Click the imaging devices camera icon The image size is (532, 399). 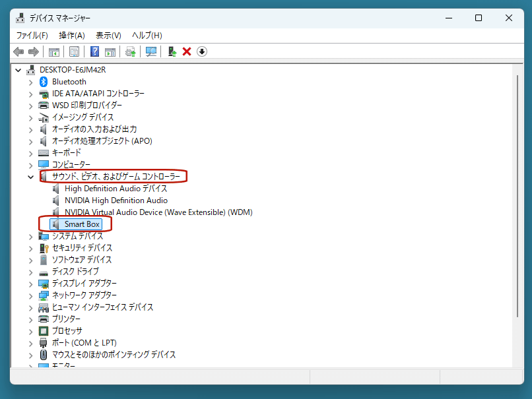click(44, 117)
